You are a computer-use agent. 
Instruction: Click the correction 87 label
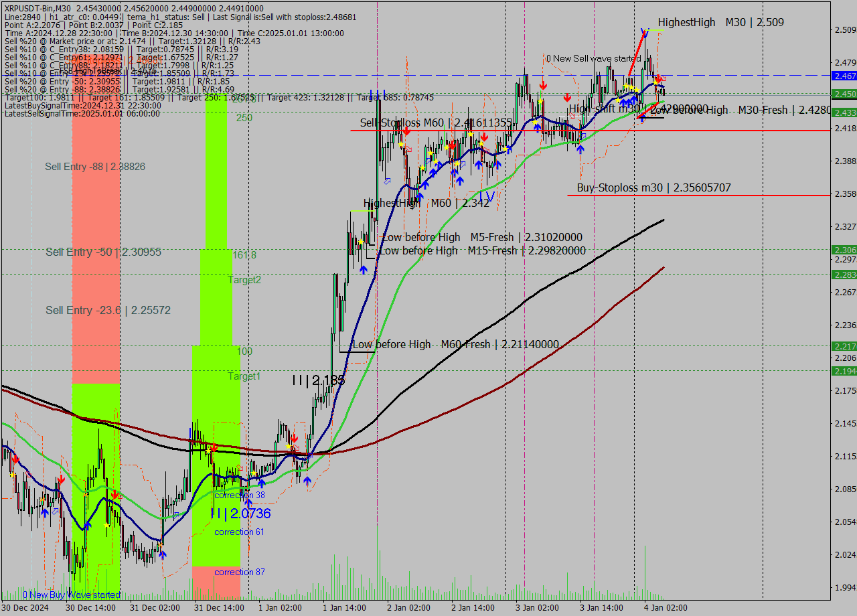tap(240, 572)
